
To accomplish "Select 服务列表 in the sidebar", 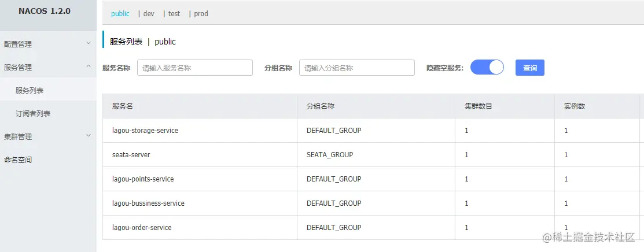I will coord(30,91).
